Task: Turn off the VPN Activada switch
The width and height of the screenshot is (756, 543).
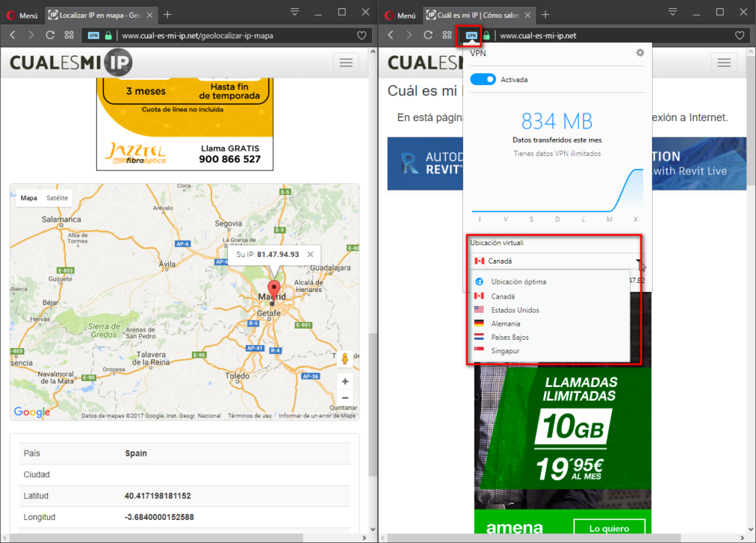Action: [483, 80]
